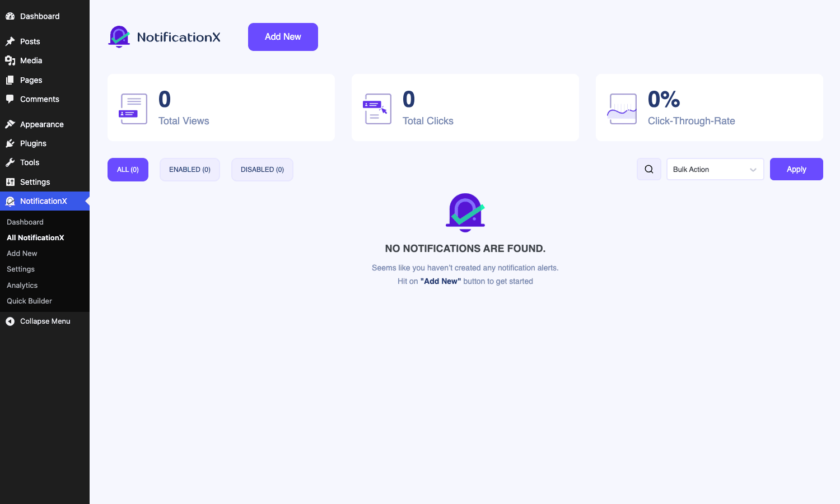Click the Comments speech bubble icon

pyautogui.click(x=10, y=99)
